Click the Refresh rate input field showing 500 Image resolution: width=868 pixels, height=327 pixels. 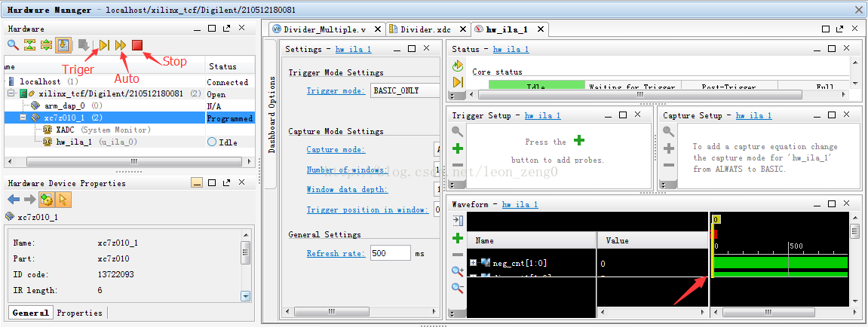point(391,253)
